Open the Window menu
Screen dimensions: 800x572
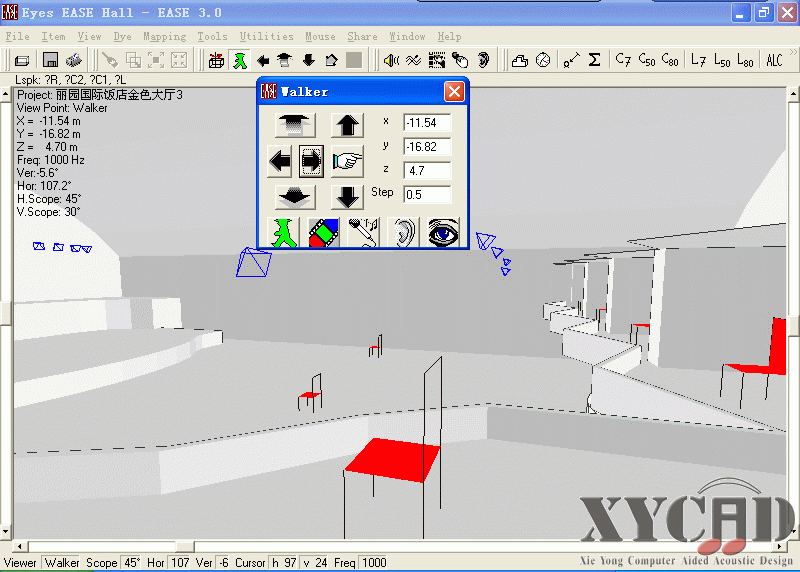click(x=407, y=36)
